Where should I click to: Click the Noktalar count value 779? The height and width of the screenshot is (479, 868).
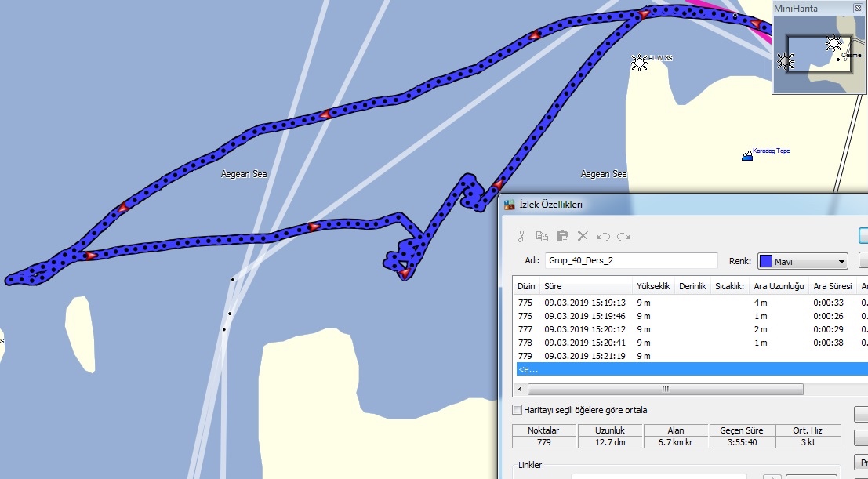coord(543,442)
